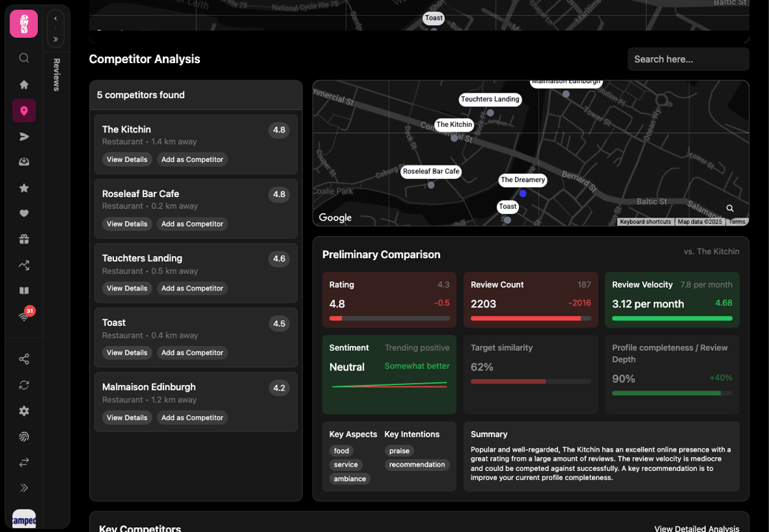This screenshot has width=769, height=532.
Task: Open View Detailed Analysis link
Action: [x=696, y=528]
